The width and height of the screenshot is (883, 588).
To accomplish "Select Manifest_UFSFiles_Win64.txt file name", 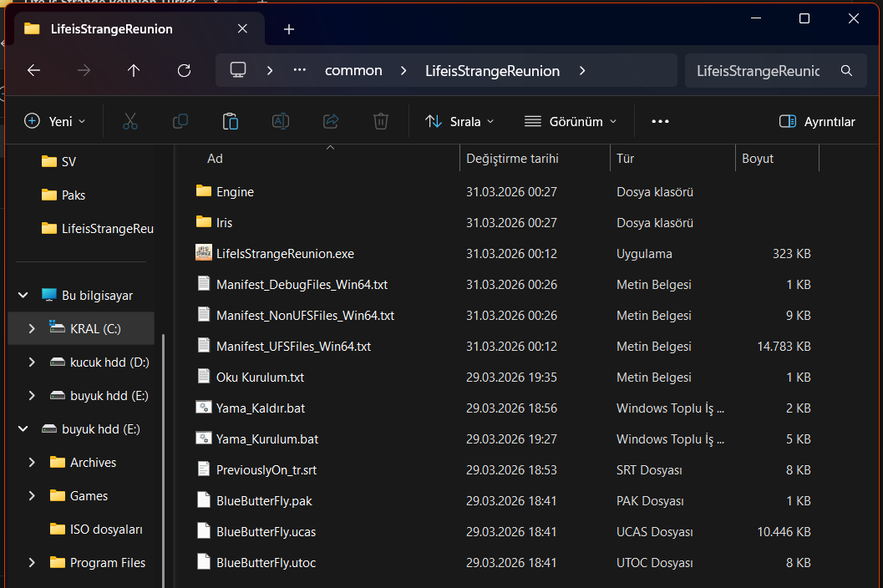I will point(293,347).
